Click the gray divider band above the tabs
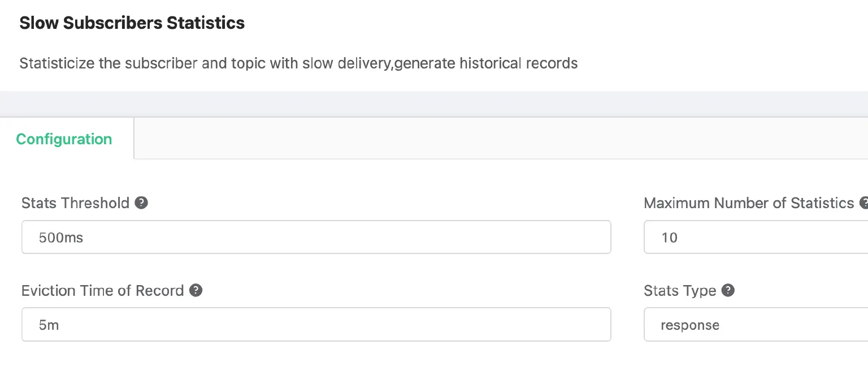868x375 pixels. [x=434, y=104]
